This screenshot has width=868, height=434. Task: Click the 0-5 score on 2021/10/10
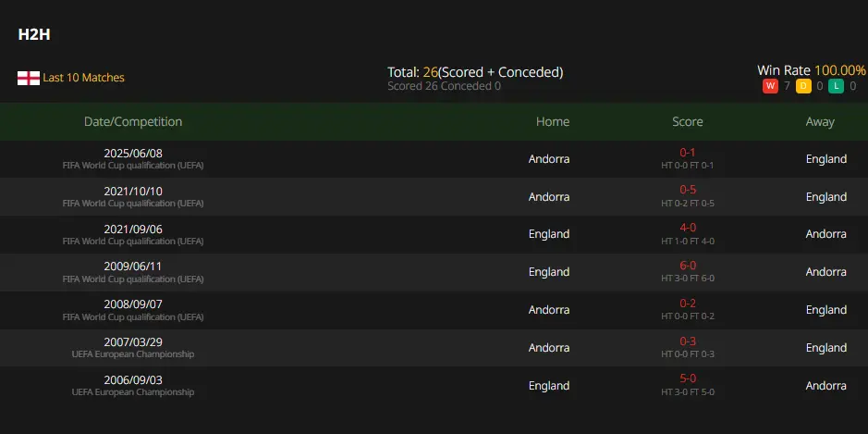688,190
